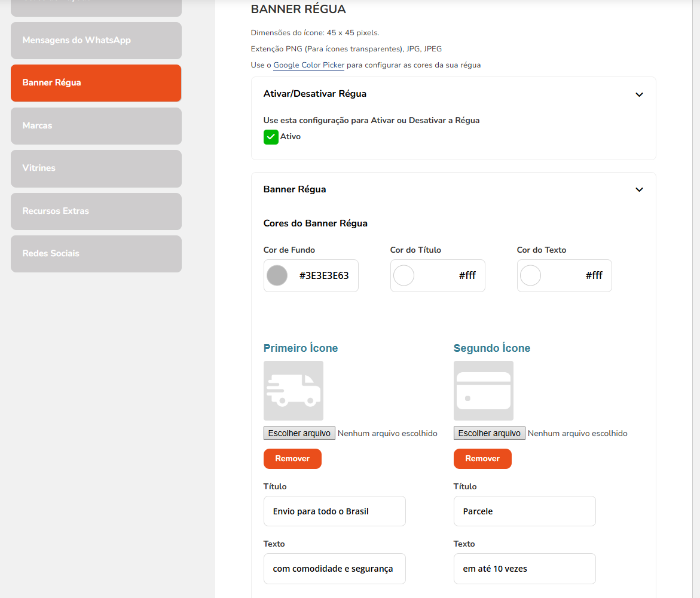Click the 'em até 10 vezes' text field

coord(524,569)
